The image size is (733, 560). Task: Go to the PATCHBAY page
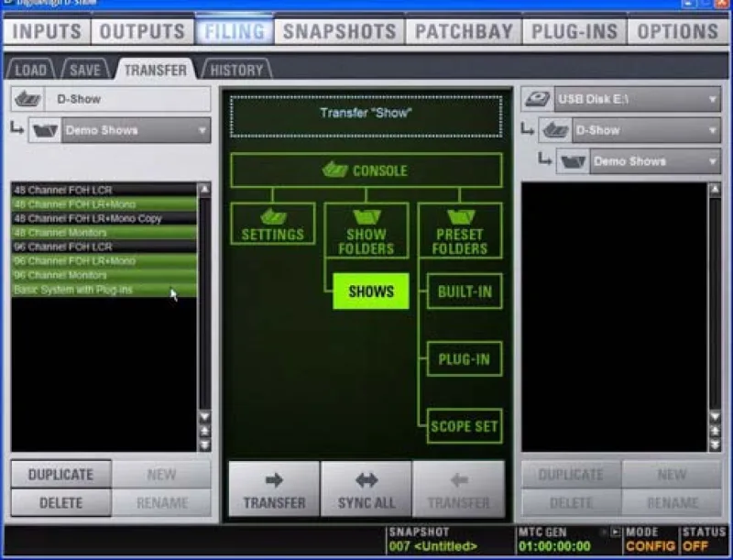click(x=464, y=32)
